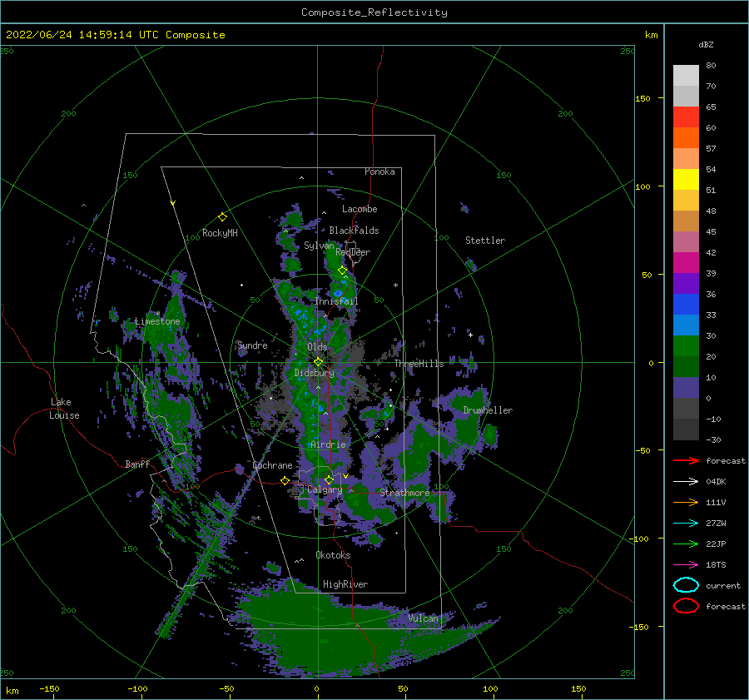
Task: Click the Banff label
Action: (x=137, y=464)
